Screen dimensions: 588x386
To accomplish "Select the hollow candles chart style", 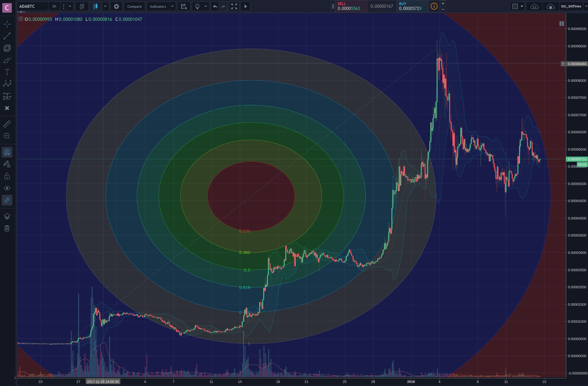I will click(82, 6).
